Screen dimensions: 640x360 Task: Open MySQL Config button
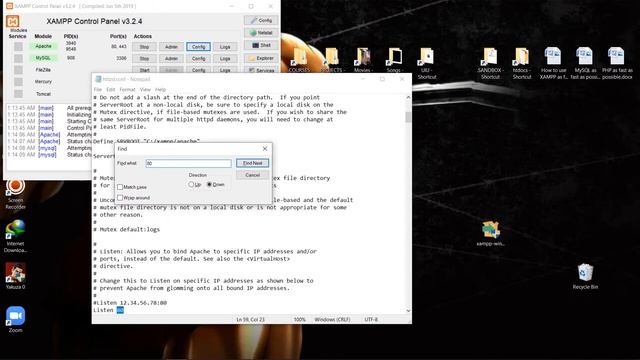click(198, 58)
